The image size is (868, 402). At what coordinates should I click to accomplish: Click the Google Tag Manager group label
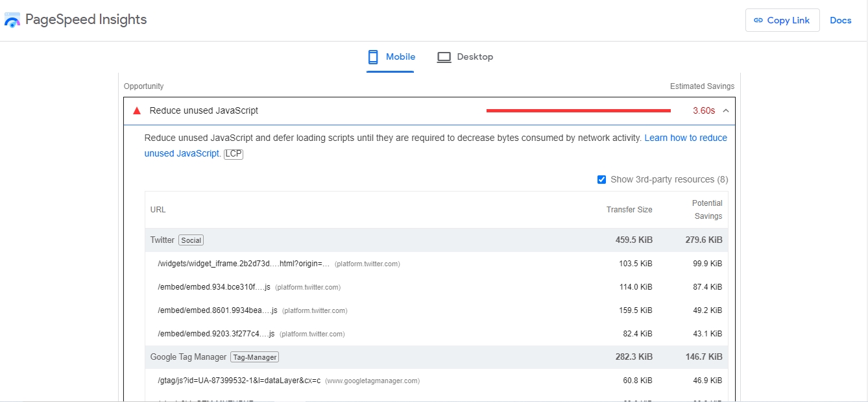click(188, 357)
